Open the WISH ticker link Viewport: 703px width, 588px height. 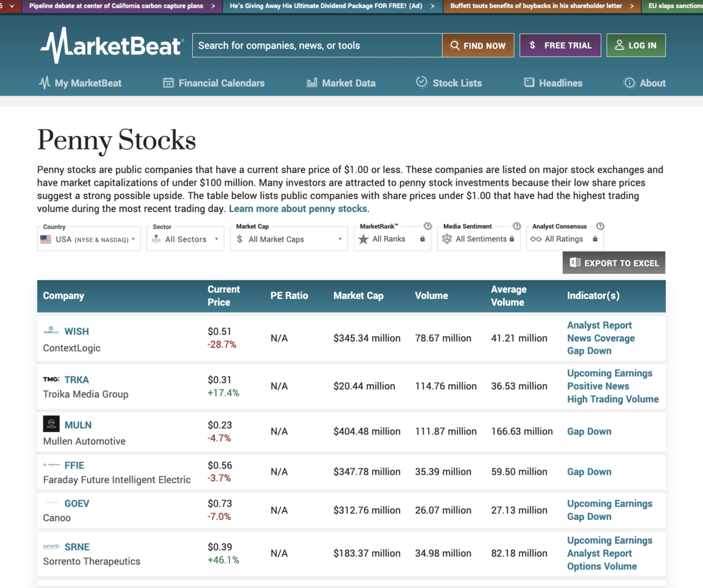(x=77, y=331)
